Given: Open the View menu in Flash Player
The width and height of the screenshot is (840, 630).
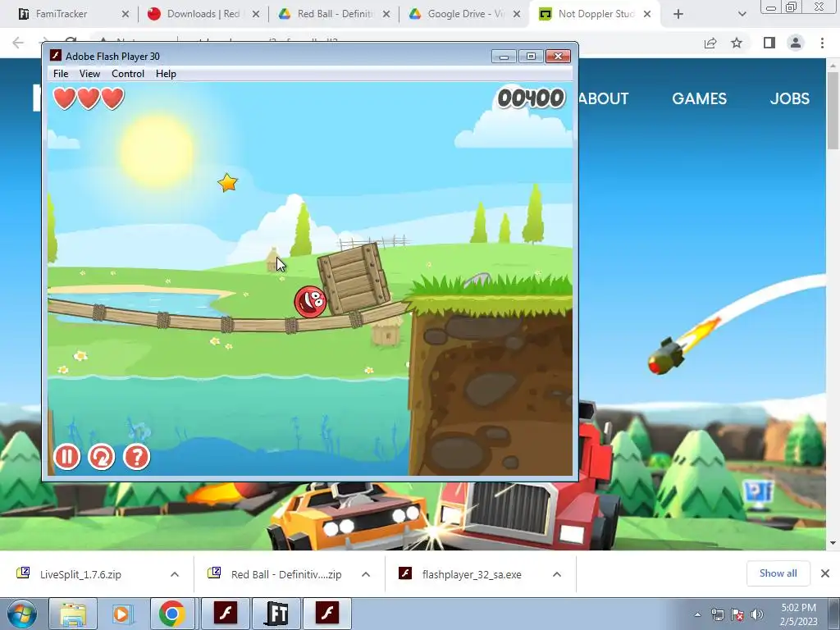Looking at the screenshot, I should click(89, 74).
